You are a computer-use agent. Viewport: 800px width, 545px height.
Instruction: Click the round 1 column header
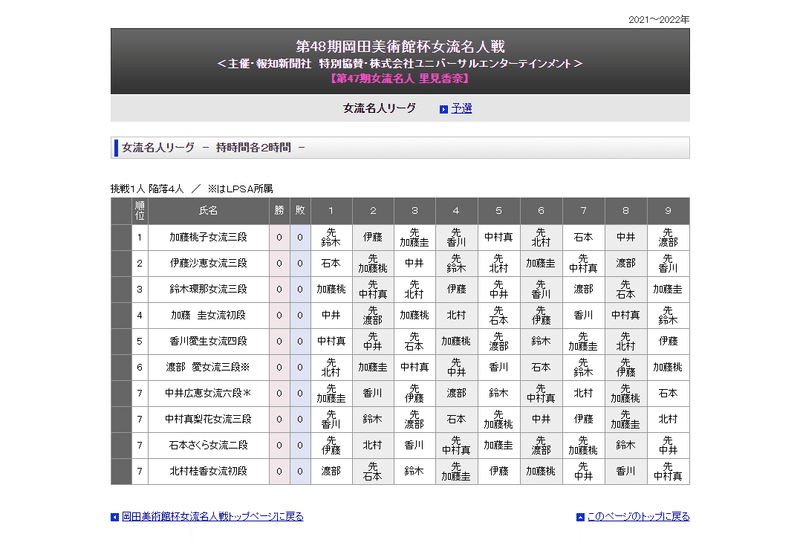pyautogui.click(x=331, y=211)
